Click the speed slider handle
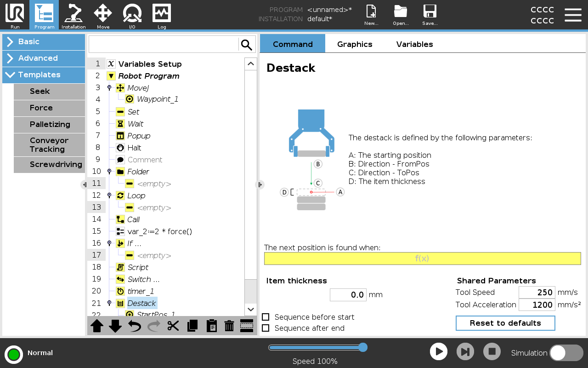The width and height of the screenshot is (588, 368). pos(362,347)
